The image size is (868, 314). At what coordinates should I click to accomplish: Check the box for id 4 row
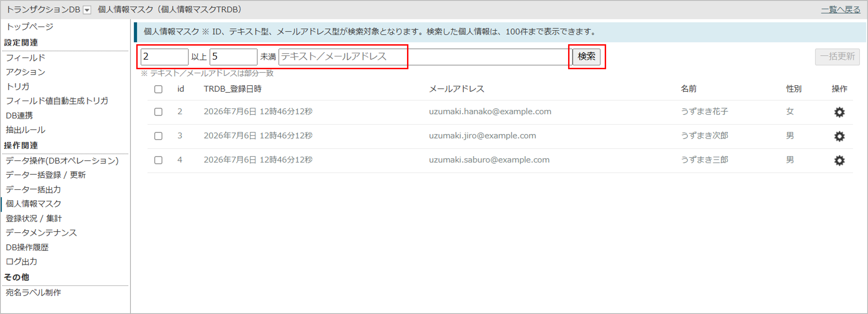(x=158, y=160)
